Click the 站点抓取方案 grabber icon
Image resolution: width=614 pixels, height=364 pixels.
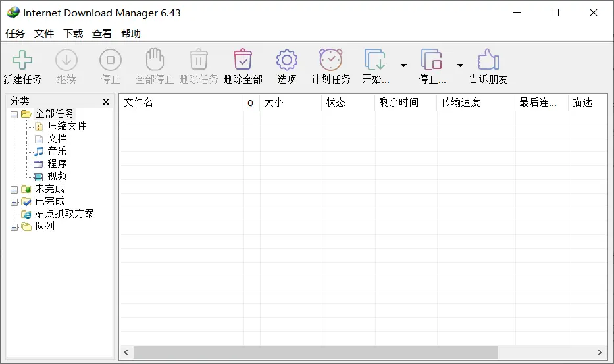(x=26, y=214)
